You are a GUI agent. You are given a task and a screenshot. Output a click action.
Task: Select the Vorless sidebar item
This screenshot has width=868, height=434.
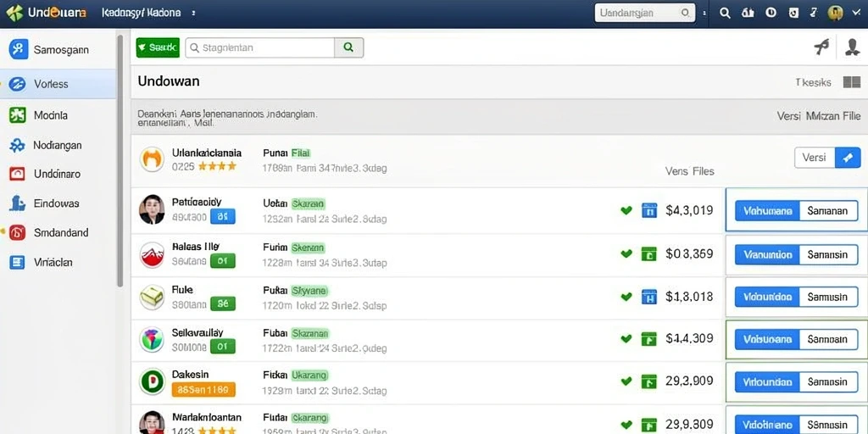[58, 84]
